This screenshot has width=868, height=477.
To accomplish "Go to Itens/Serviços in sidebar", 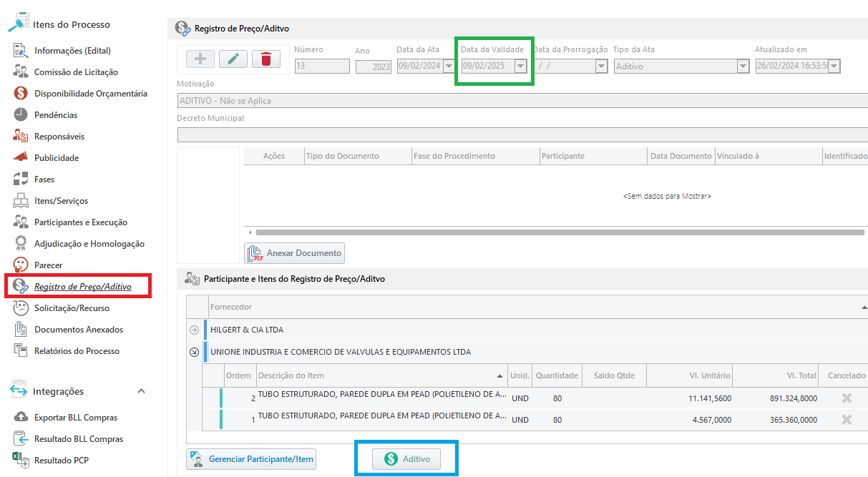I will (61, 201).
